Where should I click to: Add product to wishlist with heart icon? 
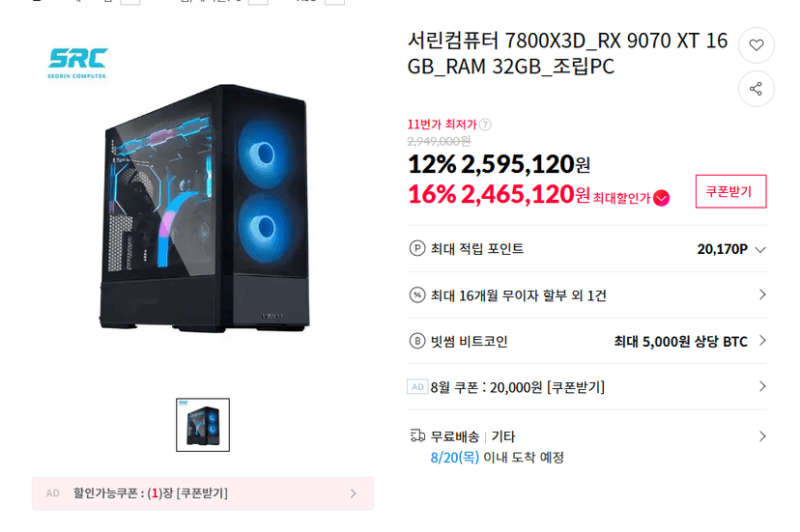(x=757, y=44)
